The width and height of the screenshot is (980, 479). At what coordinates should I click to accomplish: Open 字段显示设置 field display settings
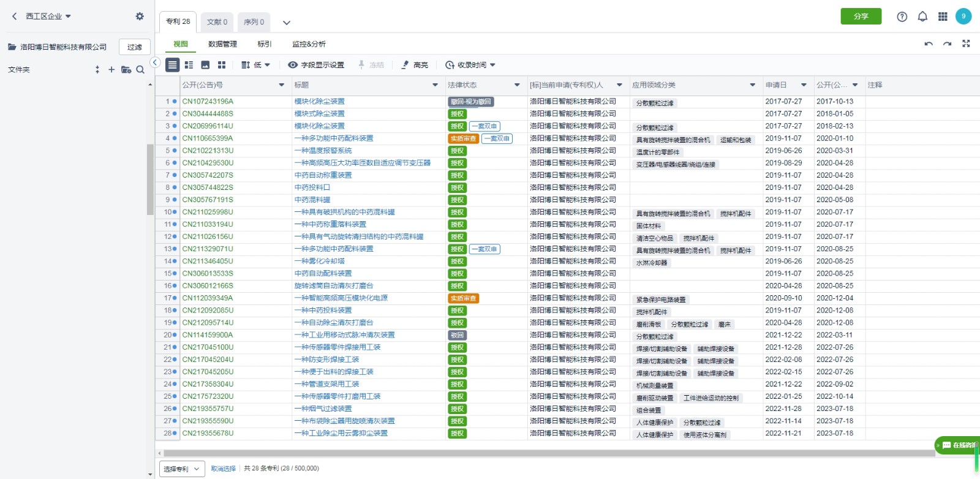point(316,65)
